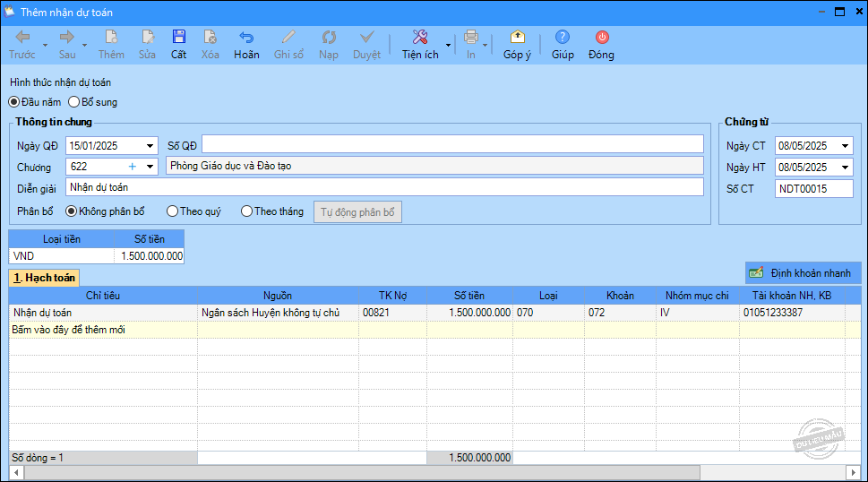Screen dimensions: 868x482
Task: Choose Theo tháng allocation option
Action: pyautogui.click(x=272, y=211)
